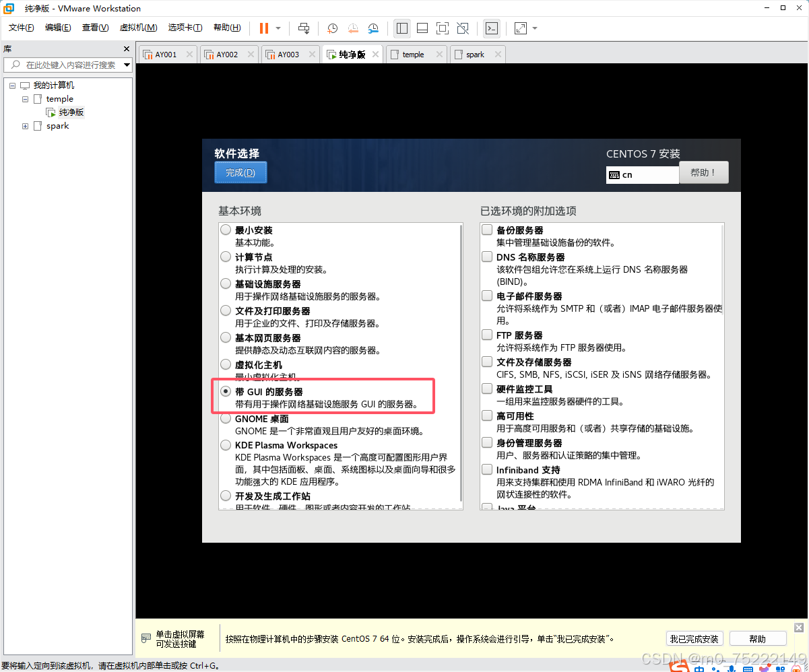The image size is (809, 672).
Task: Select the 基础设施服务器 radio option
Action: click(226, 284)
